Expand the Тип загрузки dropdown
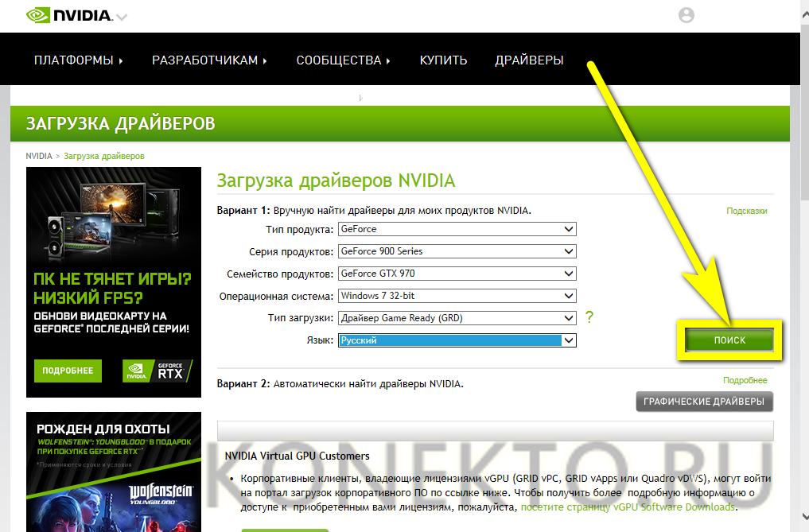Viewport: 809px width, 532px height. [x=457, y=318]
